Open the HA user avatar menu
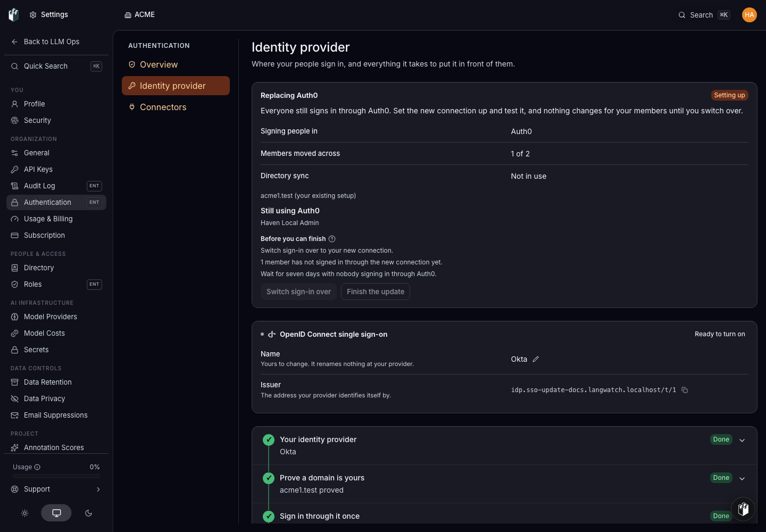Screen dimensions: 766x532 click(x=750, y=15)
